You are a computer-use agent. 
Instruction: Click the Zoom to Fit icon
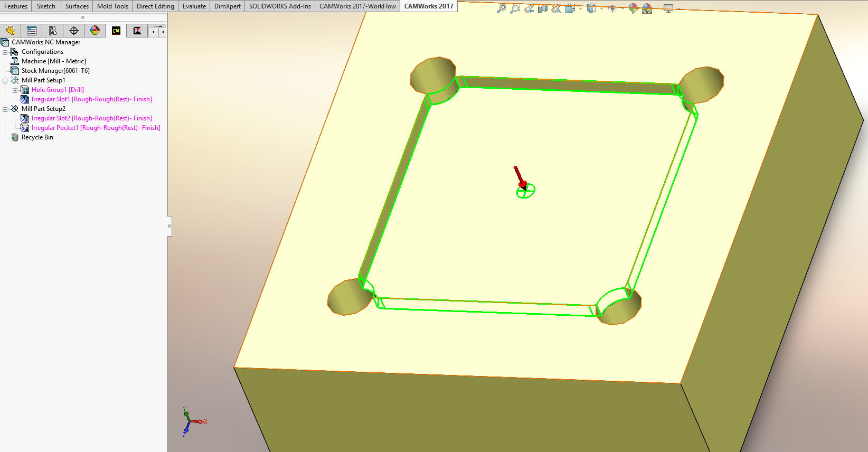(501, 8)
